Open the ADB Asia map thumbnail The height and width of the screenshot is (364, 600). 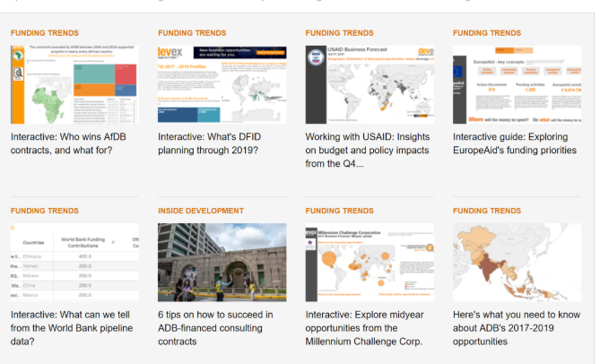point(517,263)
